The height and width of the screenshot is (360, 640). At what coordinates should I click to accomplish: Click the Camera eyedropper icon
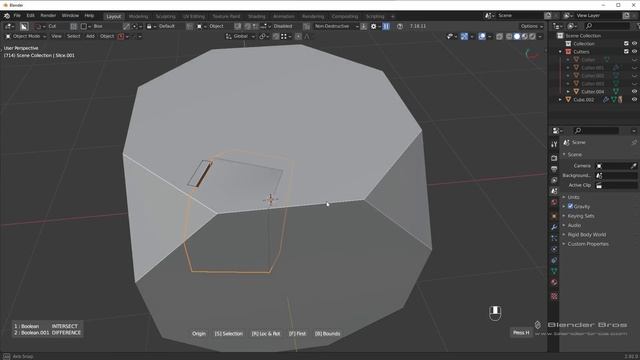coord(633,166)
